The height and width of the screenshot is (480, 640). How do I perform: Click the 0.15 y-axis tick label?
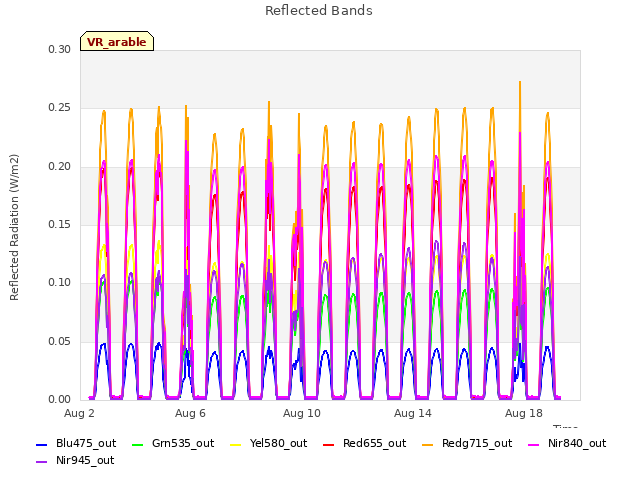point(60,224)
